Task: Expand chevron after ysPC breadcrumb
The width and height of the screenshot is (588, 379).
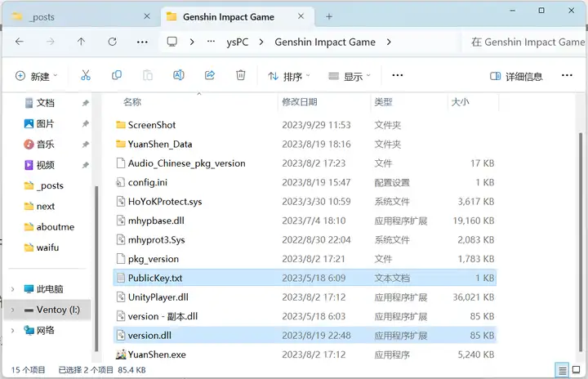Action: (x=261, y=42)
